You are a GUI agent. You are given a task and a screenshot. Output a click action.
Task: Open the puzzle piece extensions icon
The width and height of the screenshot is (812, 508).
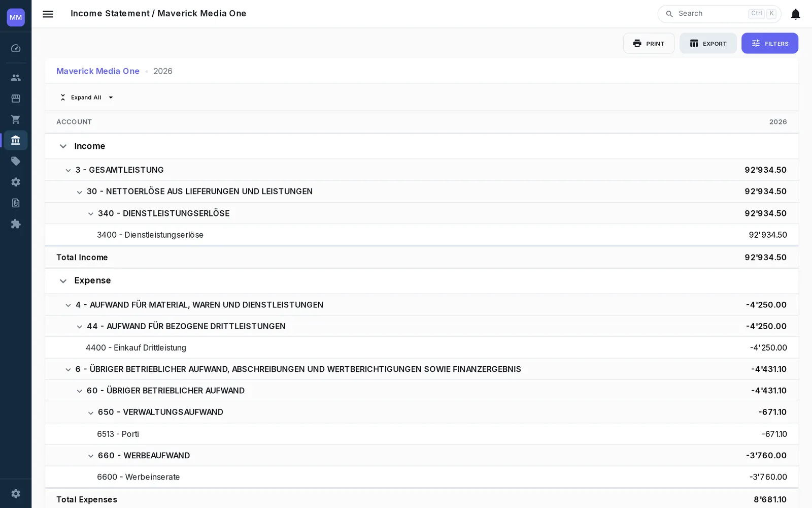(x=16, y=224)
